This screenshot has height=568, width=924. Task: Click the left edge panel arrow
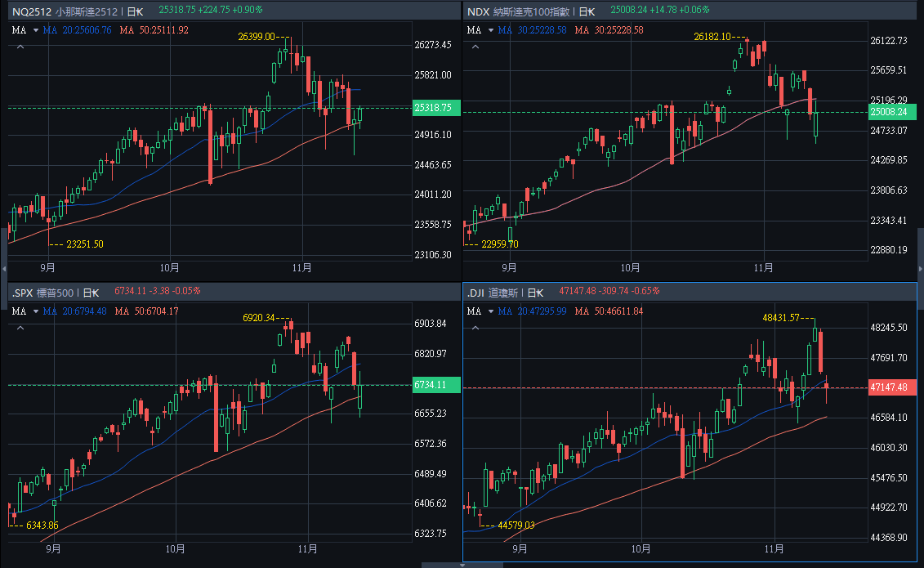click(3, 268)
